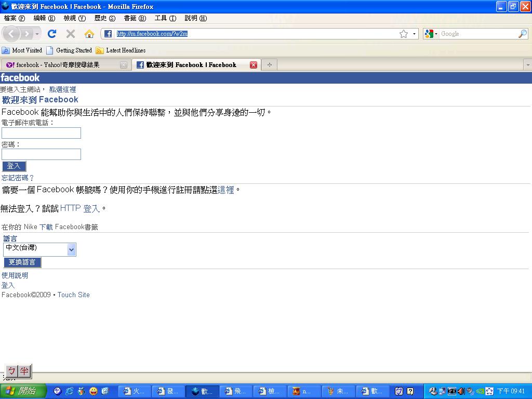Bookmark this page with the star icon
532x399 pixels.
tap(403, 34)
